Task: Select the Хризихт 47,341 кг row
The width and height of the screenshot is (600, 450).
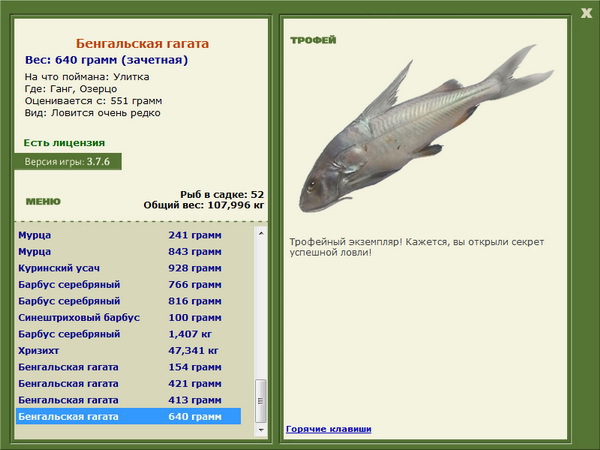Action: (x=129, y=350)
